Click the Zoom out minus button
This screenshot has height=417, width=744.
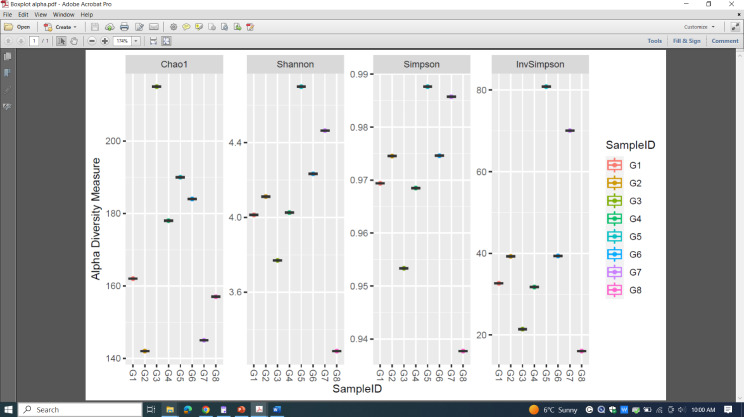[x=91, y=41]
